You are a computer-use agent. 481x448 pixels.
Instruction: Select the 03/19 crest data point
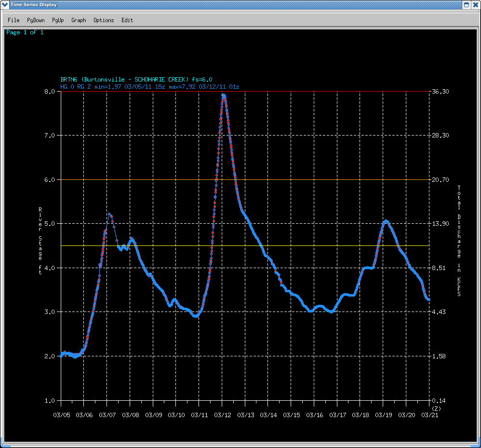pyautogui.click(x=386, y=221)
